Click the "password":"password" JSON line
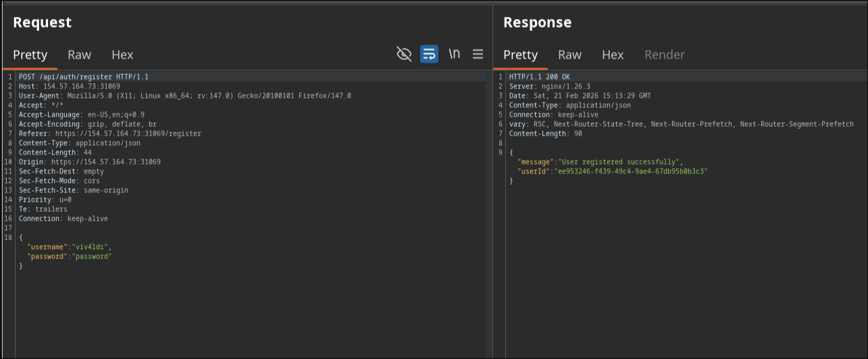This screenshot has width=868, height=359. (70, 256)
